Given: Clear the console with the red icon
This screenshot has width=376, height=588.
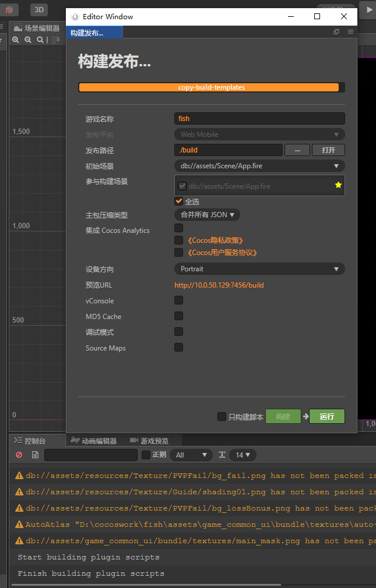Looking at the screenshot, I should (x=19, y=455).
